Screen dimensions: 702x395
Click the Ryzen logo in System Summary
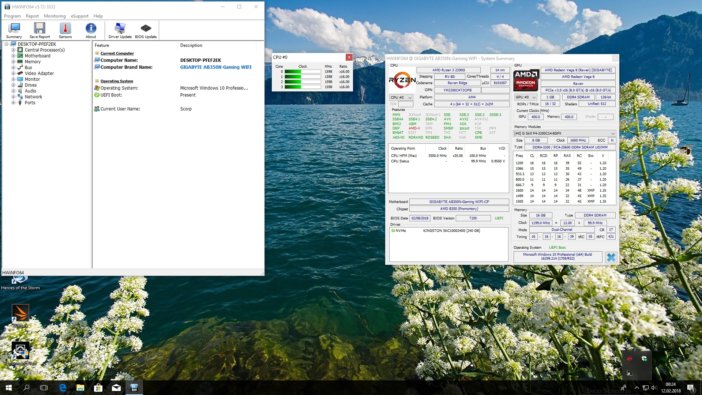tap(402, 80)
